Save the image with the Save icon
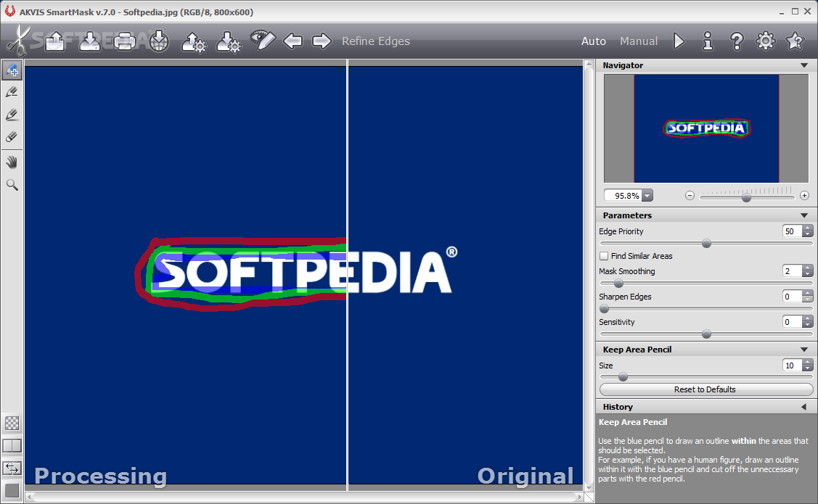The image size is (818, 504). tap(90, 41)
